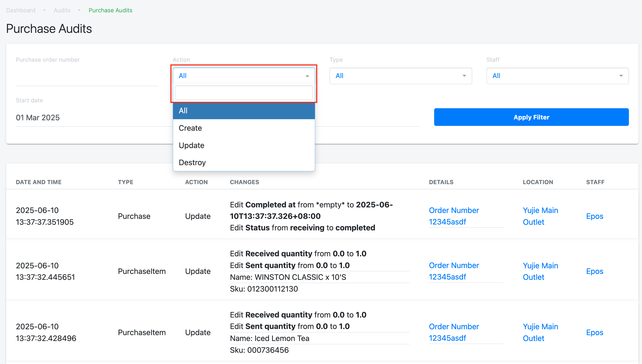Open the Type filter dropdown
The height and width of the screenshot is (364, 642).
pos(400,76)
